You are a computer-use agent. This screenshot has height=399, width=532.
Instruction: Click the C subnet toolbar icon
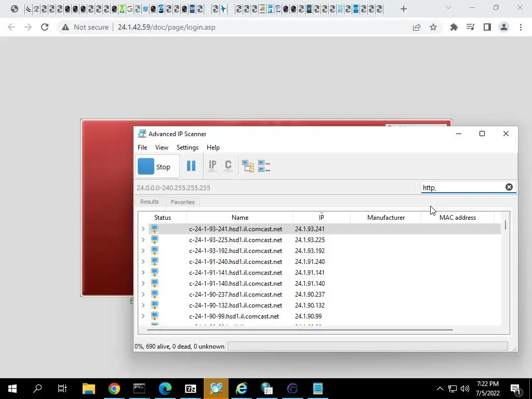pyautogui.click(x=228, y=166)
